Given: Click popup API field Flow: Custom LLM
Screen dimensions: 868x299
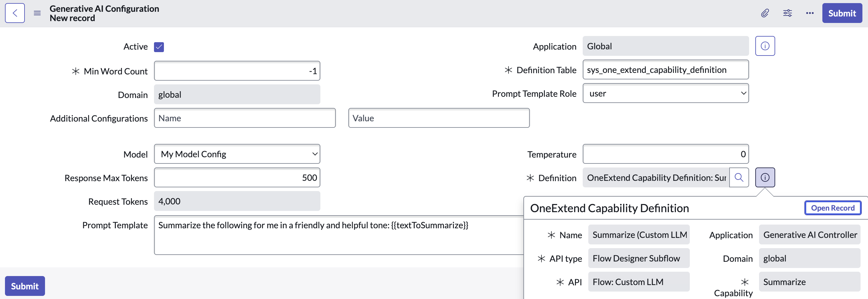Looking at the screenshot, I should coord(639,282).
